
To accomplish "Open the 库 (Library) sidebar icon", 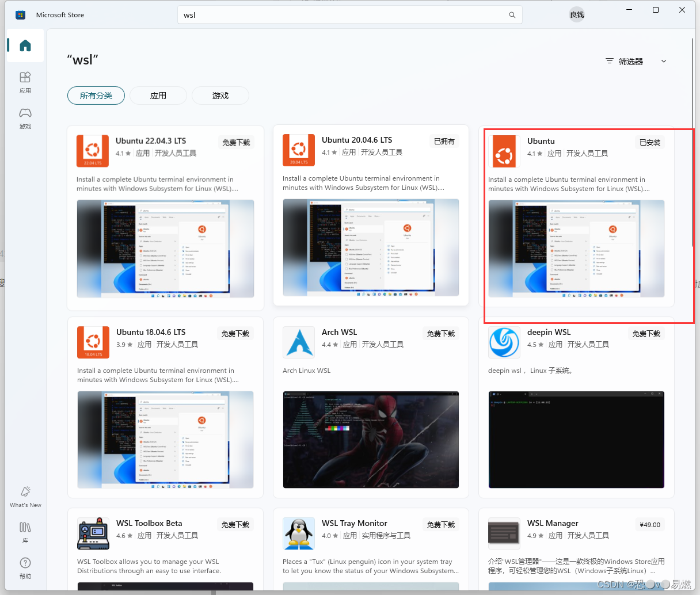I will [25, 532].
